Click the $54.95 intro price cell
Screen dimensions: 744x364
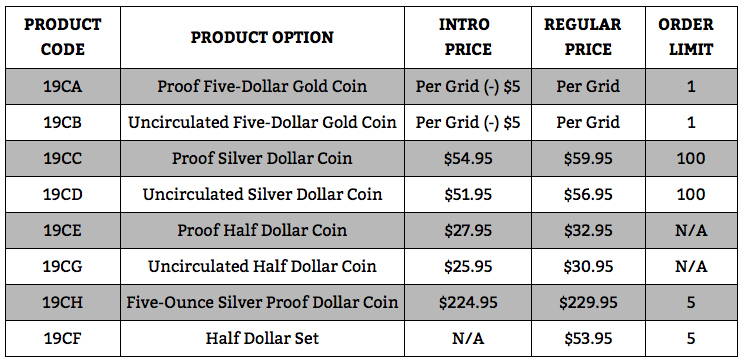click(x=468, y=159)
